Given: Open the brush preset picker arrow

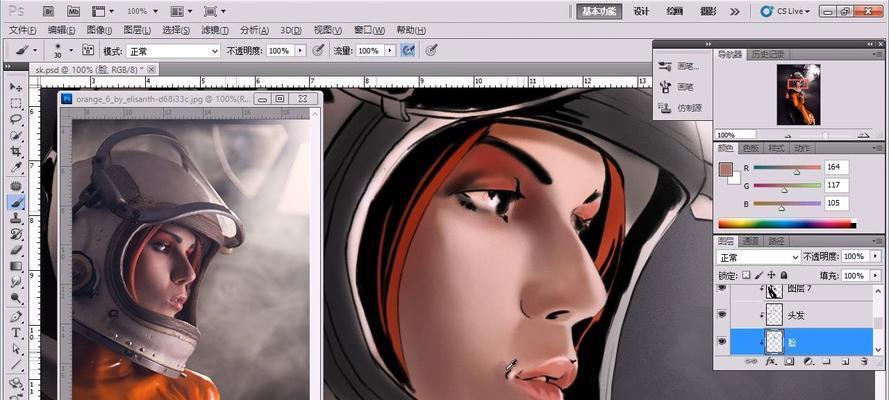Looking at the screenshot, I should [71, 50].
